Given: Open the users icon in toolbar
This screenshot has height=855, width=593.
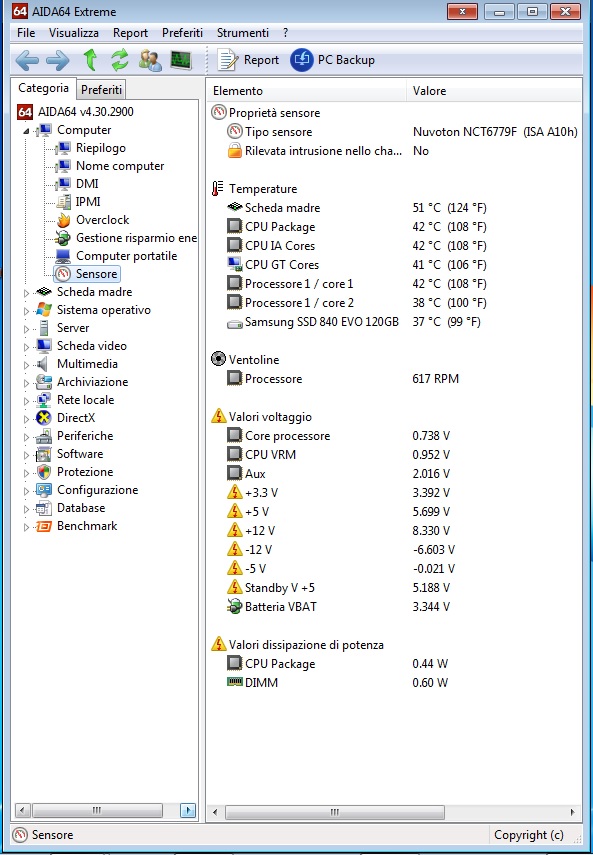Looking at the screenshot, I should tap(150, 60).
